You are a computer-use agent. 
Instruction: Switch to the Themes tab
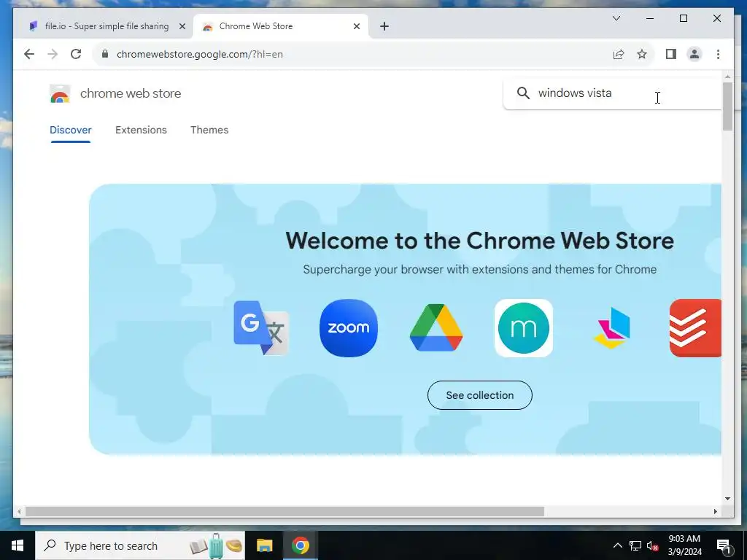pyautogui.click(x=209, y=130)
